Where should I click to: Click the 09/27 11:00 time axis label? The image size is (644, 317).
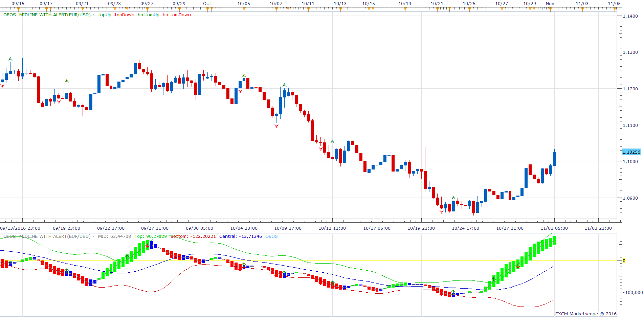click(x=155, y=228)
